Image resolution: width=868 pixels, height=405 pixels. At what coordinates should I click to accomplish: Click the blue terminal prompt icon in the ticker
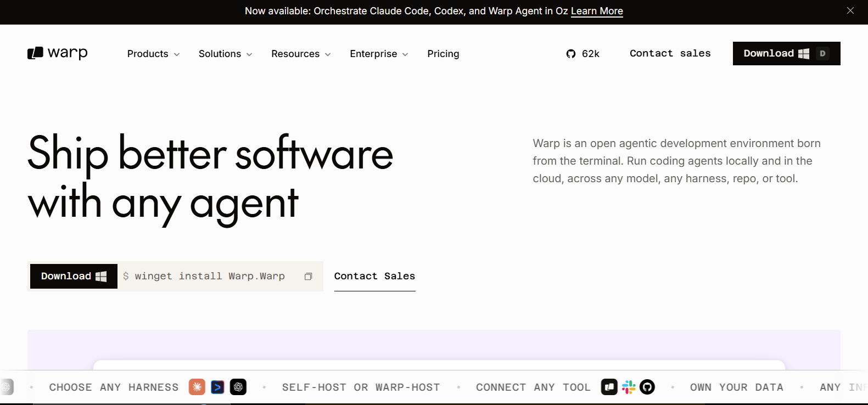(x=217, y=387)
